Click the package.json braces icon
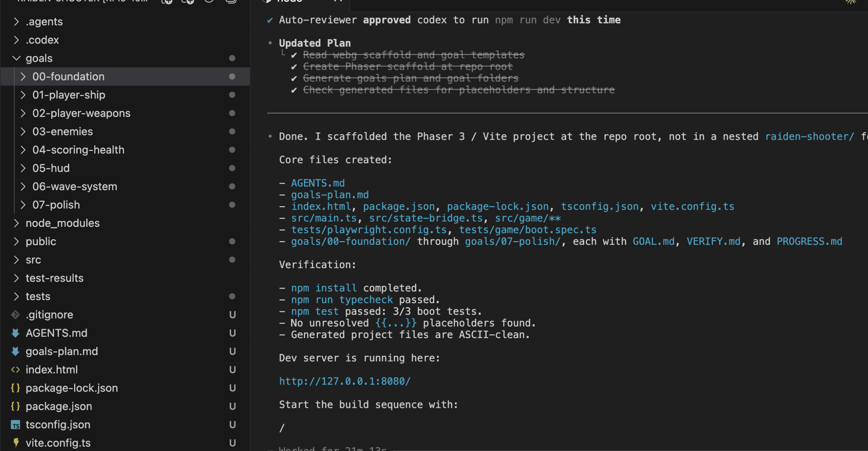The width and height of the screenshot is (868, 451). pos(15,406)
